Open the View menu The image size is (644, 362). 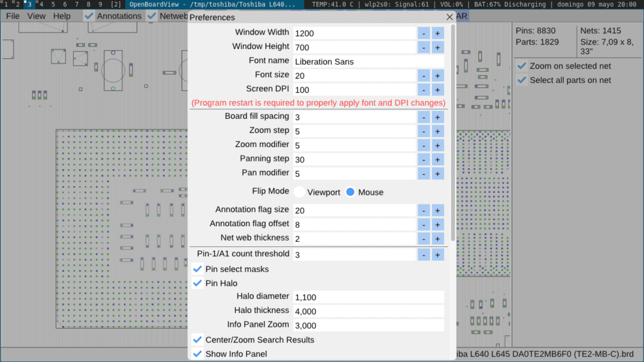pos(36,16)
